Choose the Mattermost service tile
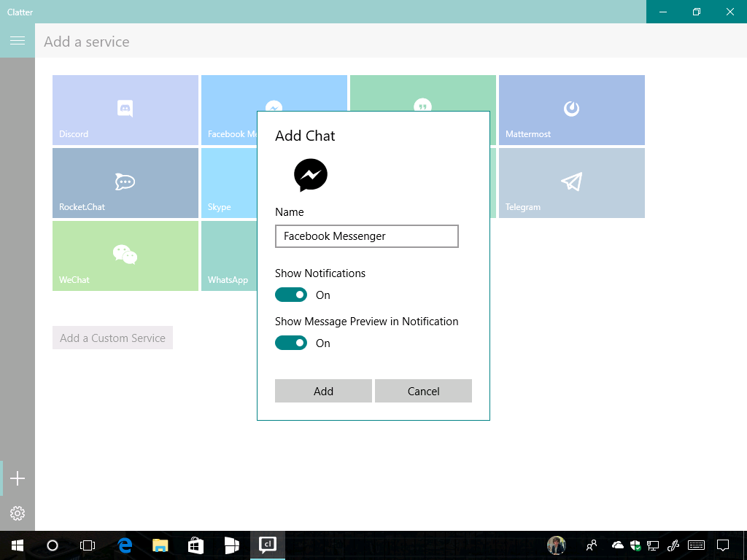The height and width of the screenshot is (560, 747). [x=572, y=110]
